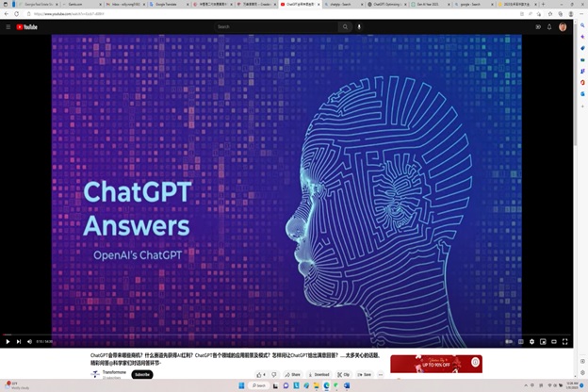Mute the video volume
The height and width of the screenshot is (392, 588).
[29, 342]
